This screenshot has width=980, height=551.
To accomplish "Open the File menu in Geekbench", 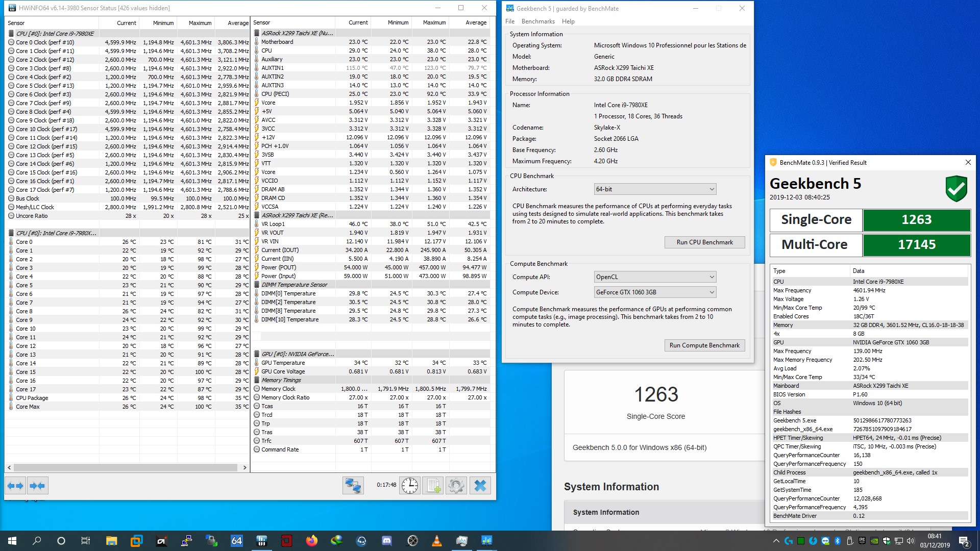I will tap(510, 21).
